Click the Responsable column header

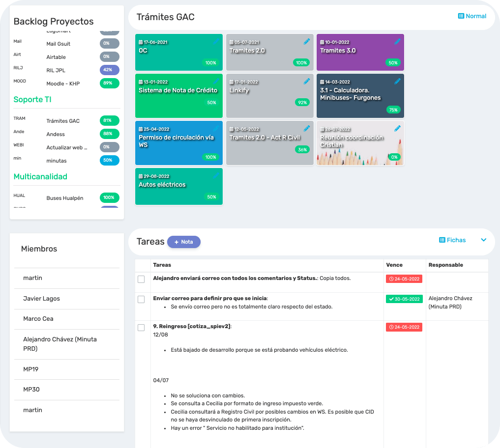pos(445,265)
